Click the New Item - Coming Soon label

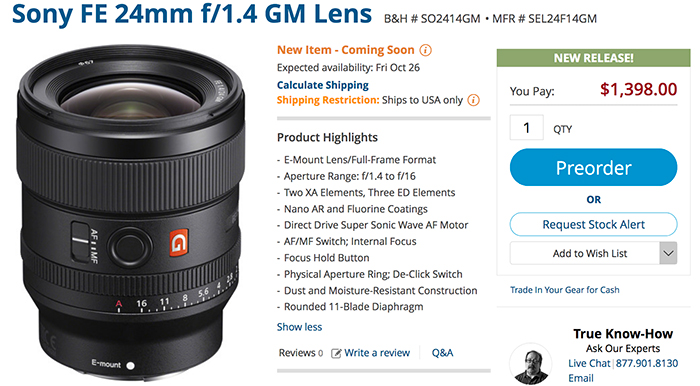pos(346,50)
